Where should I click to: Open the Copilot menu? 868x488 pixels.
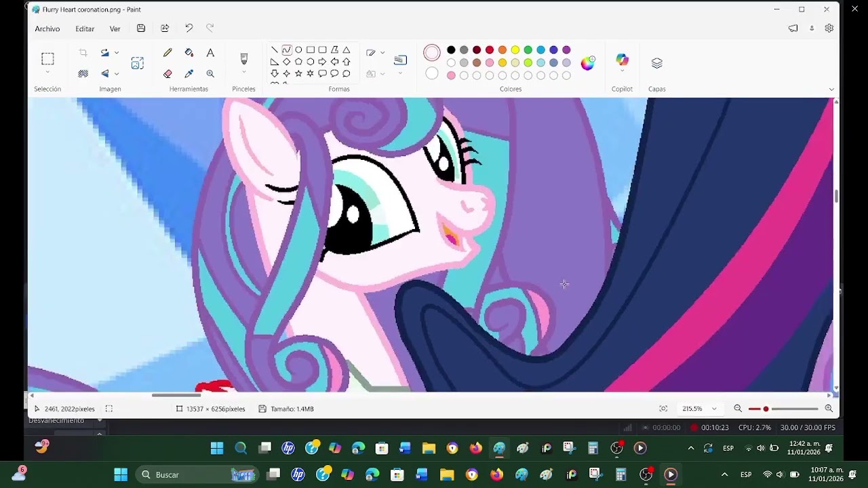coord(622,63)
